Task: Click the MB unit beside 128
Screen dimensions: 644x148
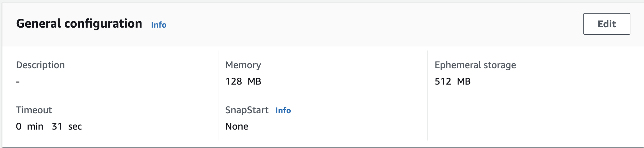Action: 254,82
